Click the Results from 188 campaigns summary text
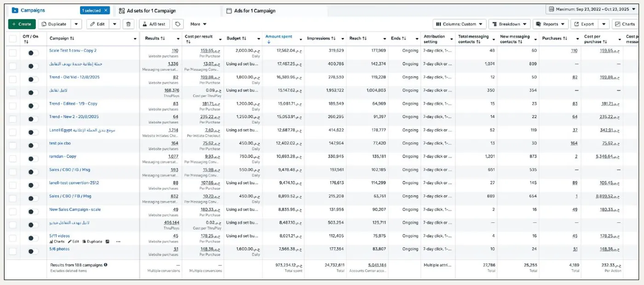This screenshot has width=644, height=285. click(x=76, y=265)
